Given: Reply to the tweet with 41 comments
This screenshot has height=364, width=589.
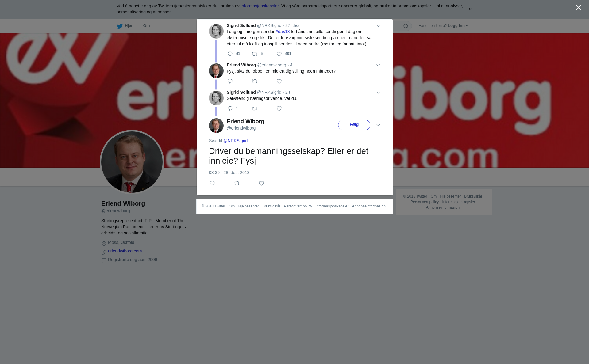Looking at the screenshot, I should [x=230, y=54].
